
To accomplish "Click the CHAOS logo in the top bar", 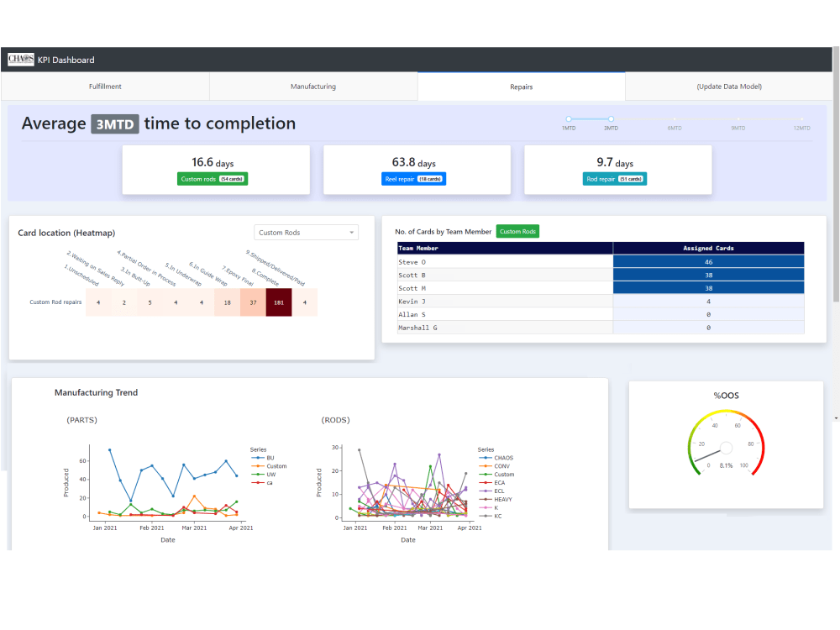I will pos(19,59).
